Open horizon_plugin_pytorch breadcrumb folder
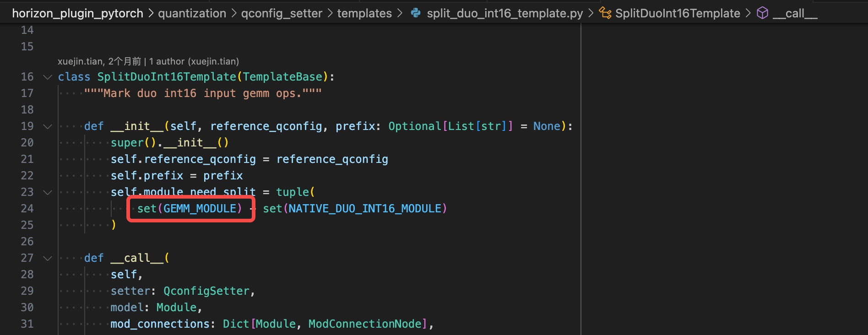 [77, 13]
